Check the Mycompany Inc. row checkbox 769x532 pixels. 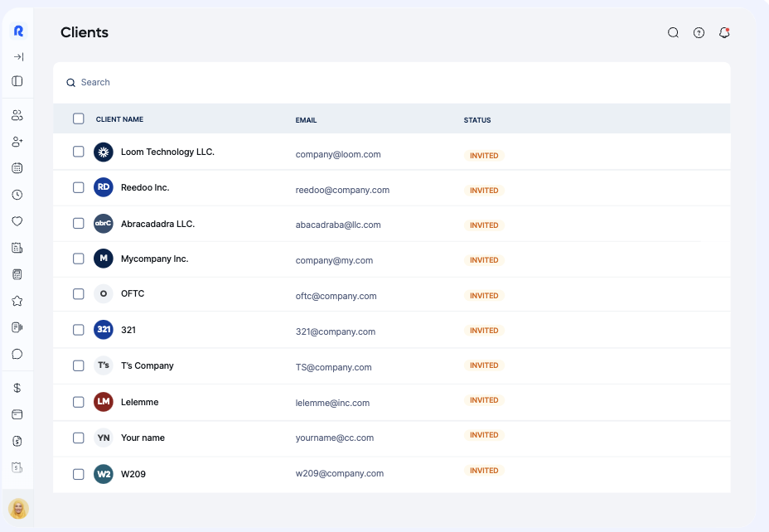[79, 258]
